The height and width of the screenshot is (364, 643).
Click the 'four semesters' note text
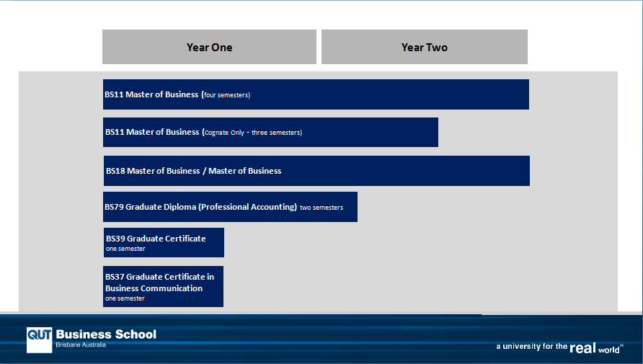226,95
